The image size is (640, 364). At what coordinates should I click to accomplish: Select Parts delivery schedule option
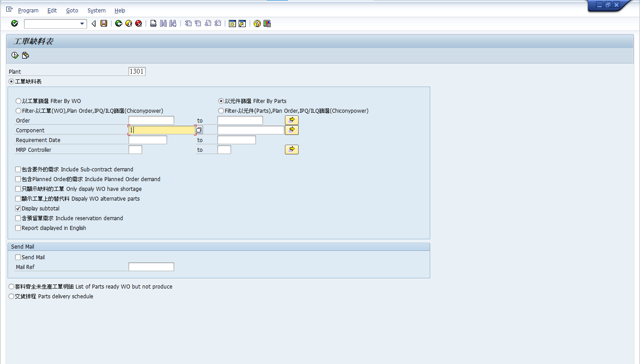pos(12,297)
